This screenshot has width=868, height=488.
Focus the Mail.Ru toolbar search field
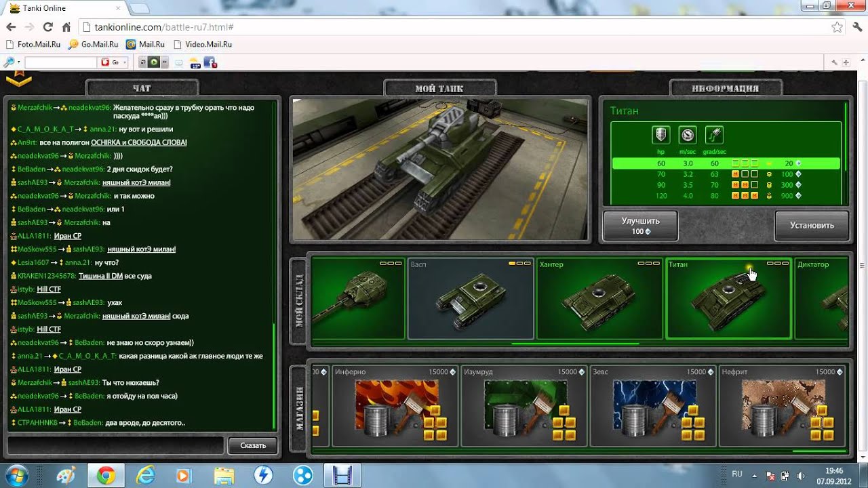click(x=61, y=62)
